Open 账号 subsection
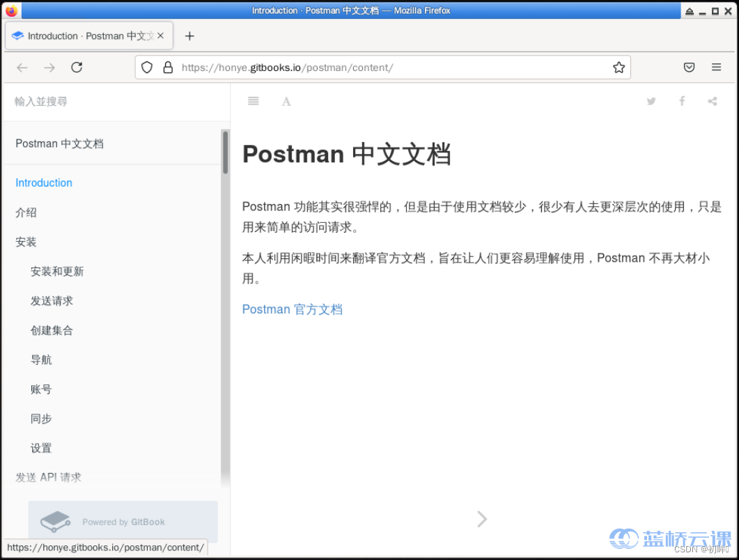Screen dimensions: 739x560 [41, 389]
